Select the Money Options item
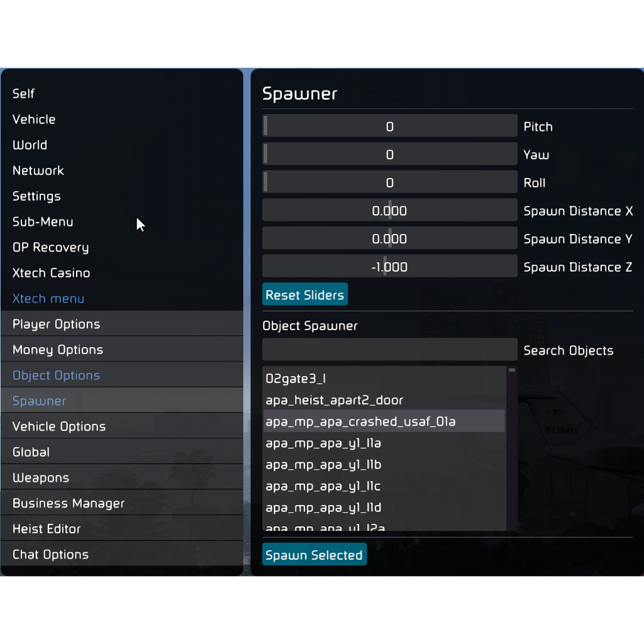The width and height of the screenshot is (644, 644). tap(58, 350)
